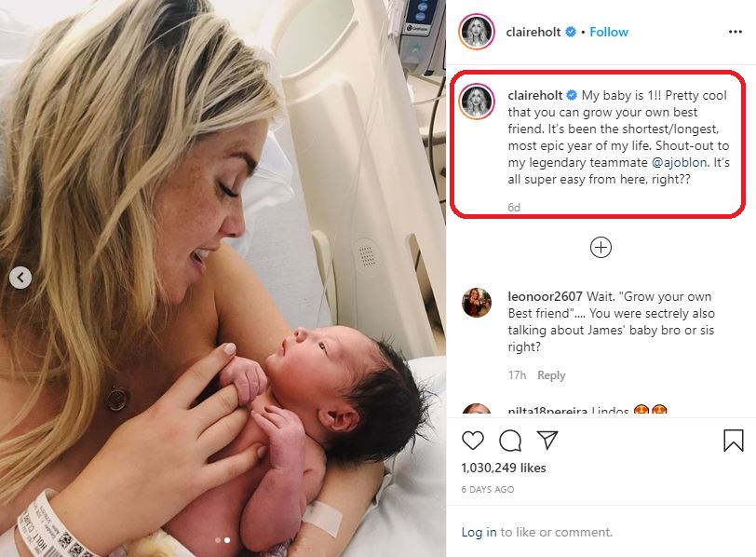Click the Follow link beside claireholt

point(609,32)
